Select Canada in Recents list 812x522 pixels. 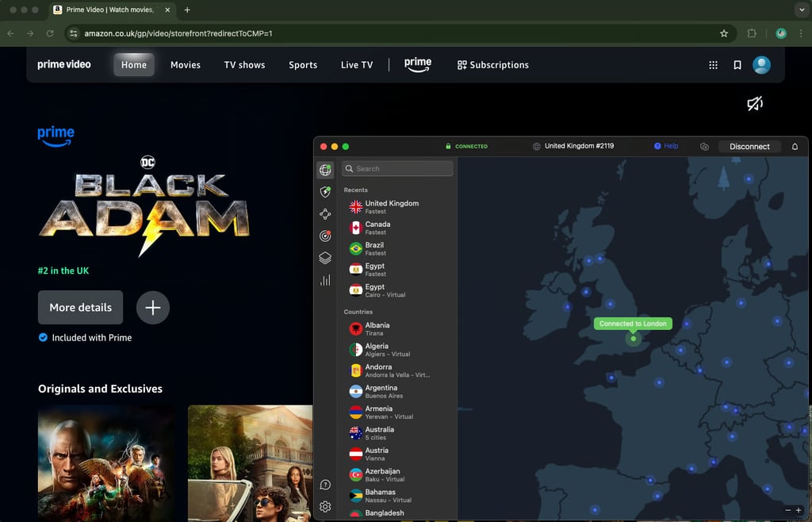pos(396,228)
